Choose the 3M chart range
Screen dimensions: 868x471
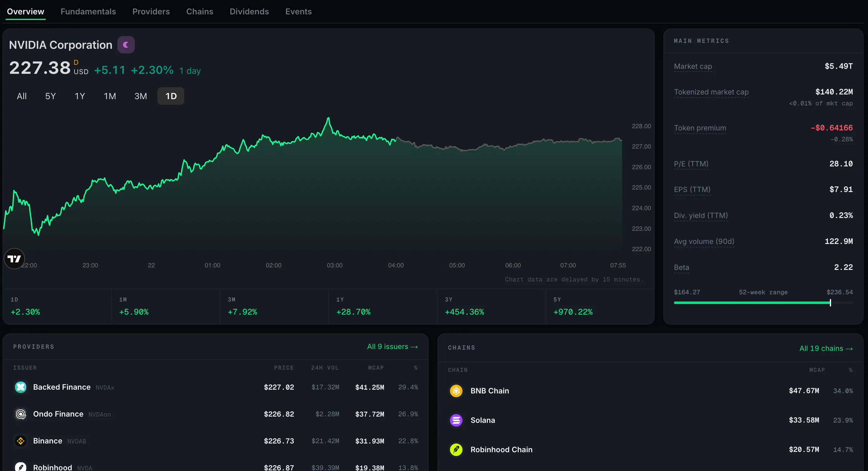[140, 96]
